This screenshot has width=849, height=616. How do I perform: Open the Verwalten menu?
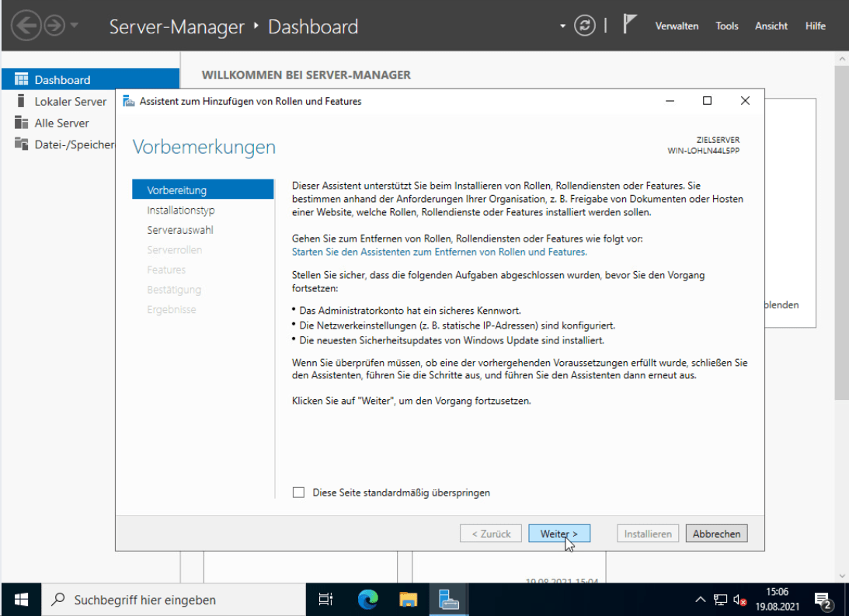[x=677, y=26]
